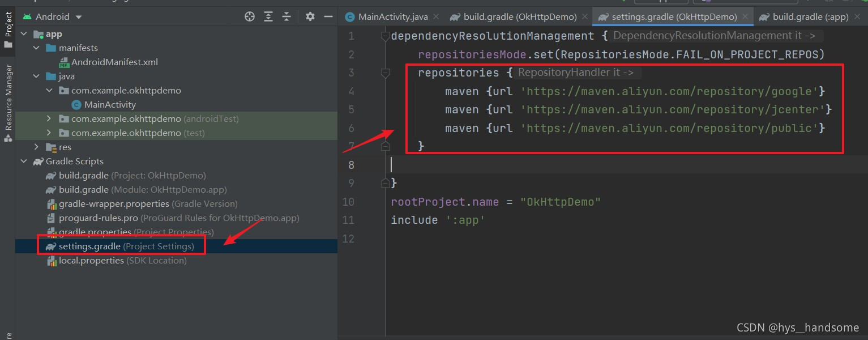Click line number 10 in gutter
Image resolution: width=868 pixels, height=340 pixels.
pyautogui.click(x=348, y=202)
